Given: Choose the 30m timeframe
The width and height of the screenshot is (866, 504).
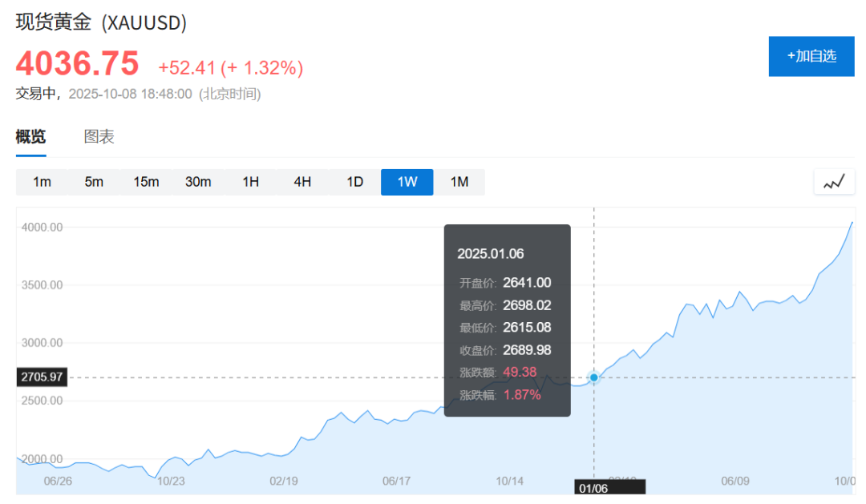Looking at the screenshot, I should (x=198, y=182).
